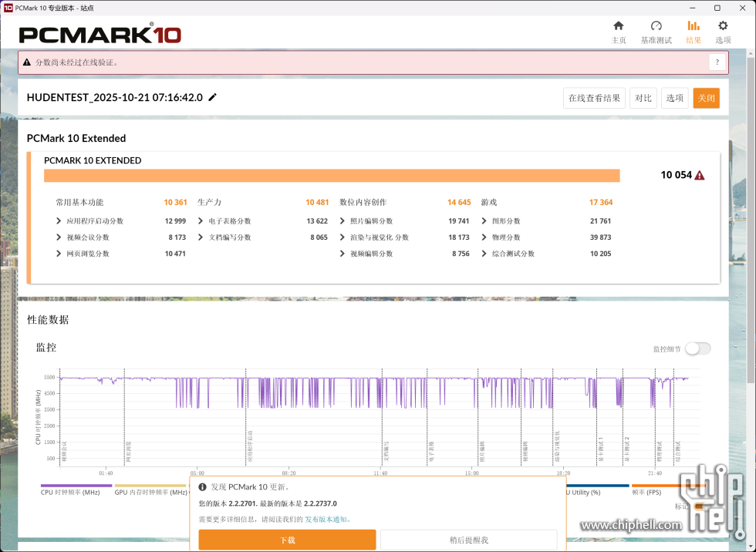
Task: Choose 稍后提醒我 remind me later
Action: (468, 540)
